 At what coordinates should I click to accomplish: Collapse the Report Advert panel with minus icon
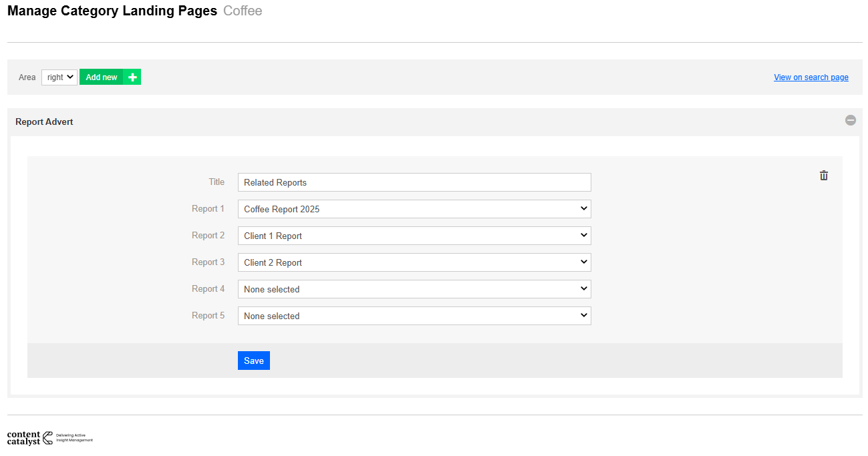[850, 120]
